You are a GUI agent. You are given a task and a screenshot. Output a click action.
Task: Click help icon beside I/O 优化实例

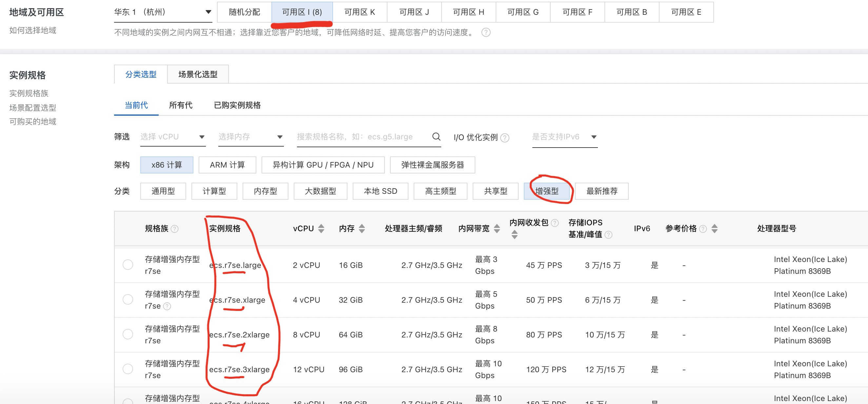tap(505, 137)
